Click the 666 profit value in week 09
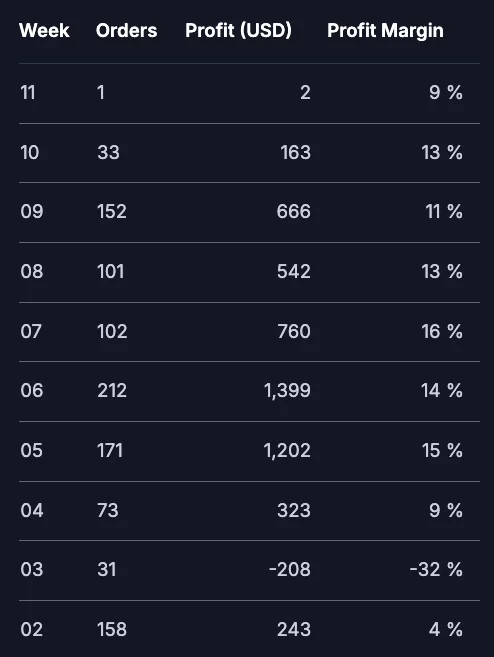 coord(294,212)
